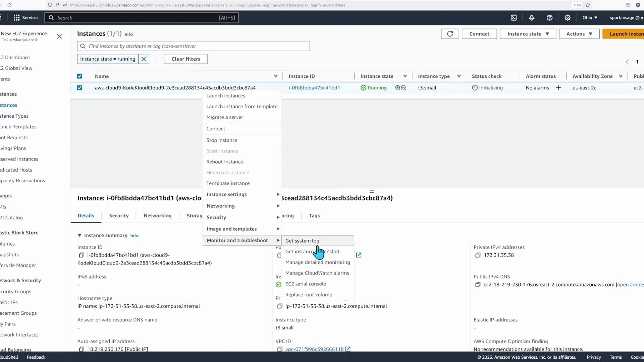Image resolution: width=644 pixels, height=362 pixels.
Task: Click the refresh instances button
Action: (x=450, y=34)
